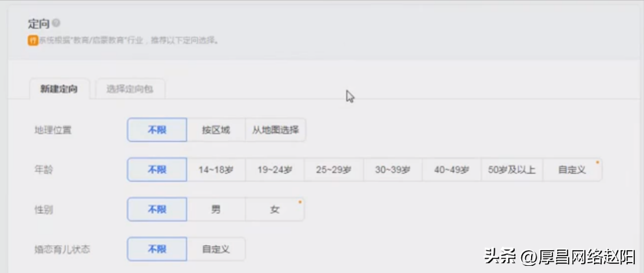Pick the 25~29岁 age option
644x273 pixels.
[334, 170]
